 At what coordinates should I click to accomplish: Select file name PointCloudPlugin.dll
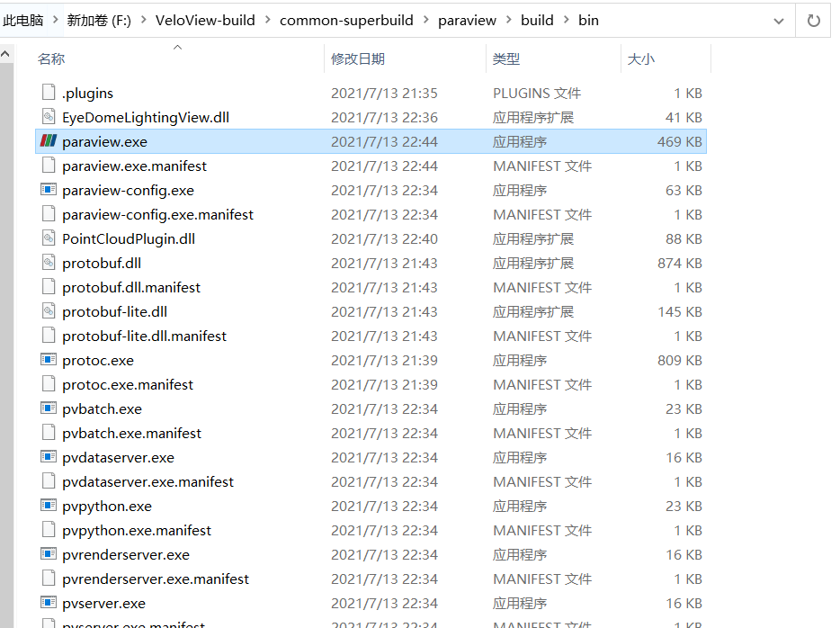[x=129, y=238]
